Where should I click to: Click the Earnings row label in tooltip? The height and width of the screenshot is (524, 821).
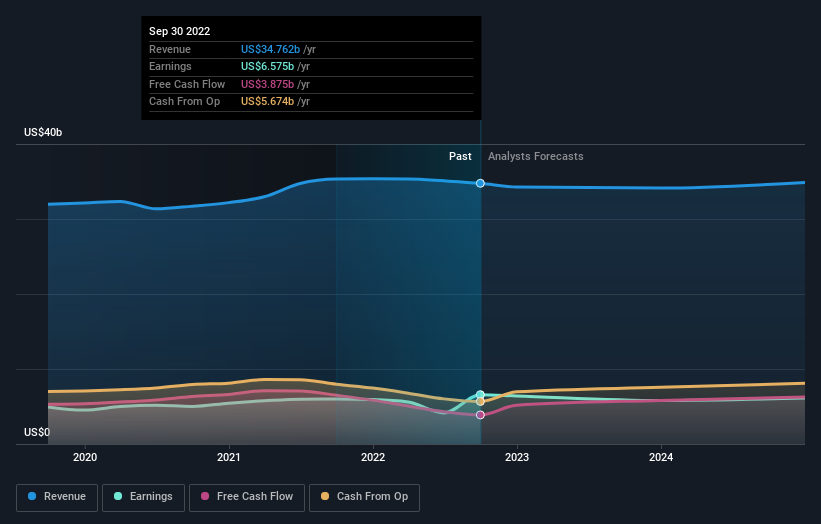170,66
